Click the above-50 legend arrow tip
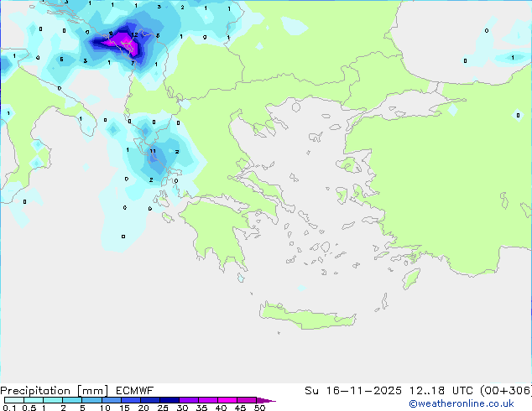 pos(266,400)
